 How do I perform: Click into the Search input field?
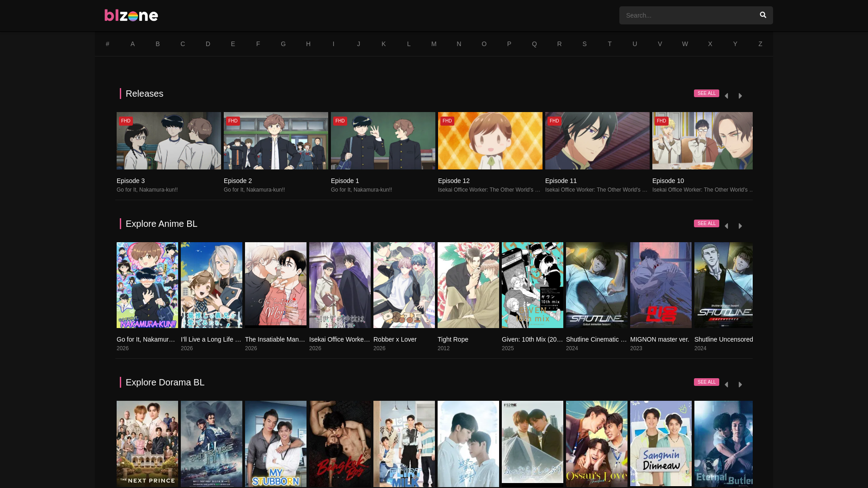pyautogui.click(x=685, y=15)
